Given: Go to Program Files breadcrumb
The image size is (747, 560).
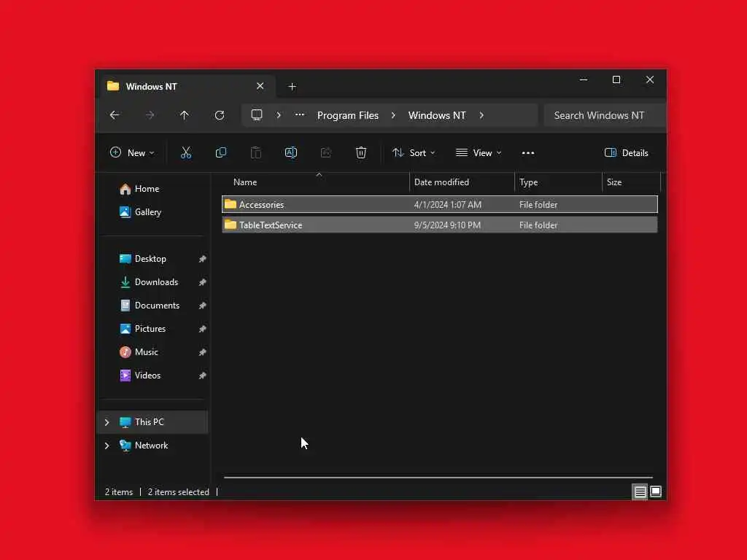Looking at the screenshot, I should pyautogui.click(x=348, y=115).
